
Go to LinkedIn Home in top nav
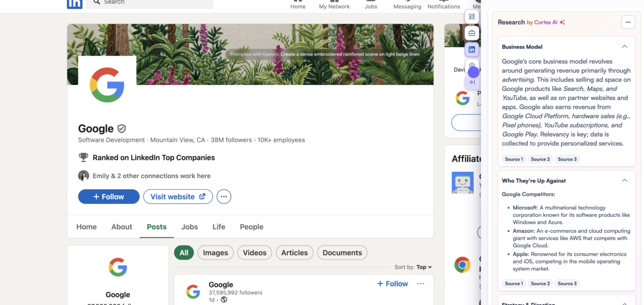[298, 5]
